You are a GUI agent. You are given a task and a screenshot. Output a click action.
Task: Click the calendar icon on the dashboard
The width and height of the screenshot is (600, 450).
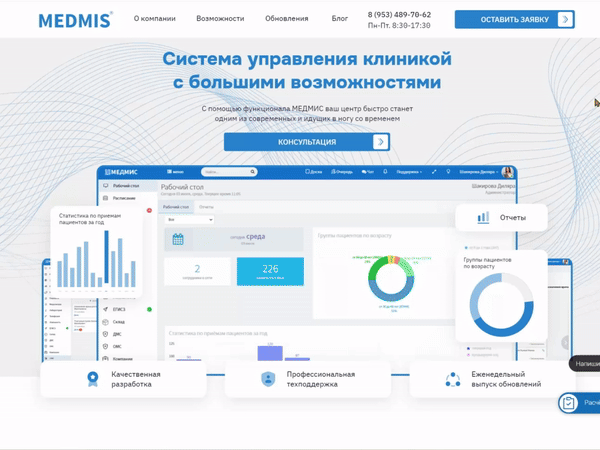tap(178, 239)
